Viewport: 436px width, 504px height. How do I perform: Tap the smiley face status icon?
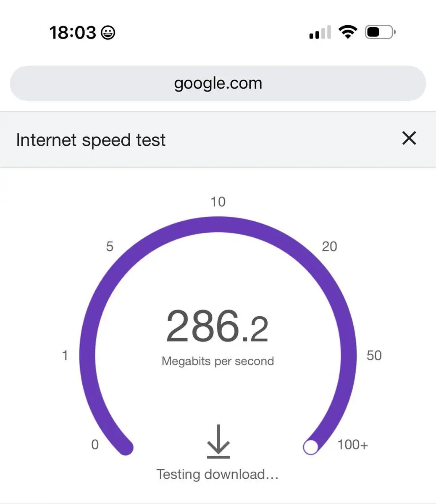coord(108,32)
